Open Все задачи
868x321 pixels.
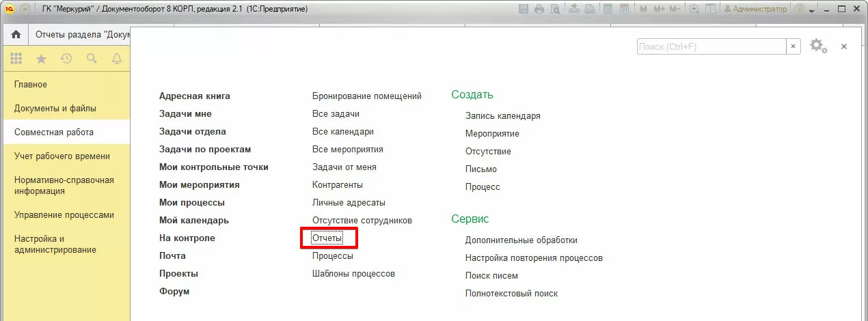pos(336,114)
